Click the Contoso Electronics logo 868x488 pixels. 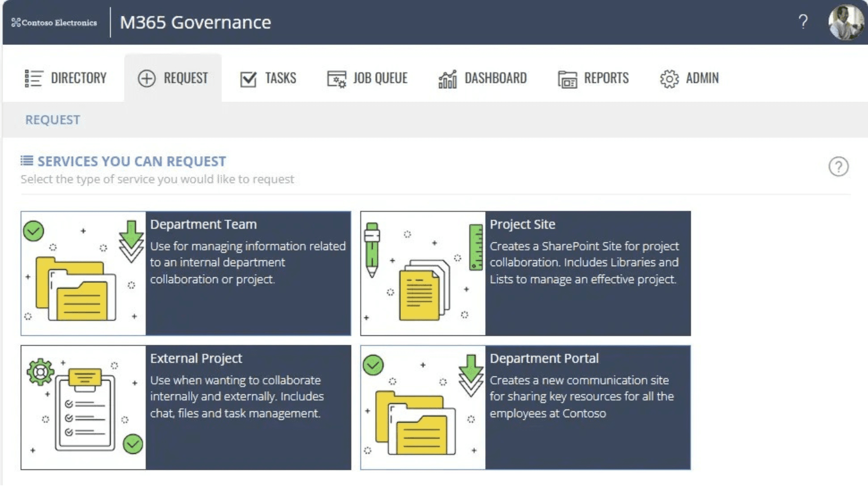(x=54, y=22)
